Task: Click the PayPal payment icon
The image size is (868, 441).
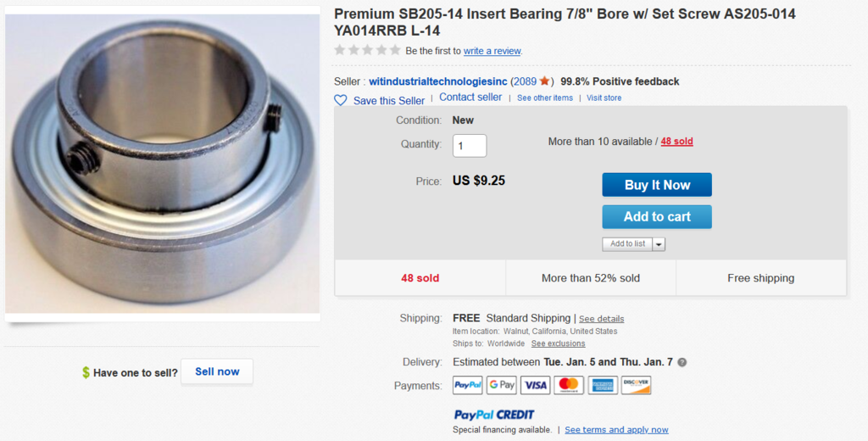Action: pos(467,385)
